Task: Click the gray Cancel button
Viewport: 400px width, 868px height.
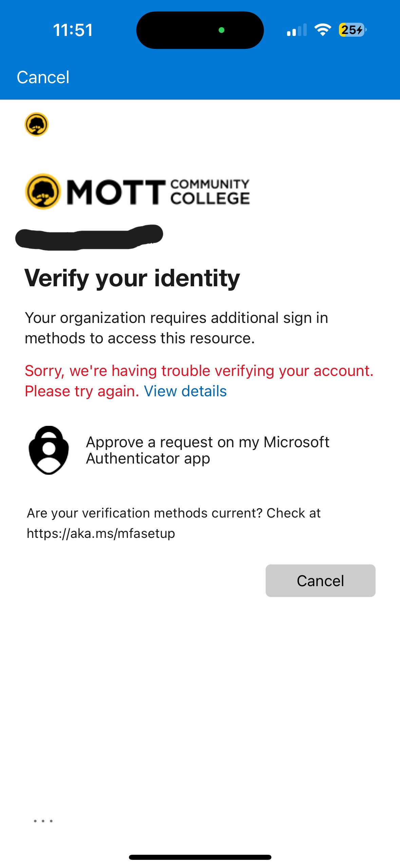Action: [320, 580]
